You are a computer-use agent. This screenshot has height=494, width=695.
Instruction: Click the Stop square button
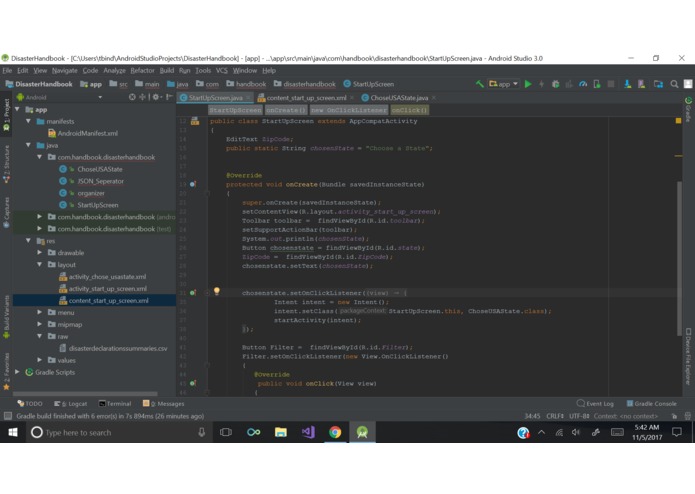click(x=611, y=84)
